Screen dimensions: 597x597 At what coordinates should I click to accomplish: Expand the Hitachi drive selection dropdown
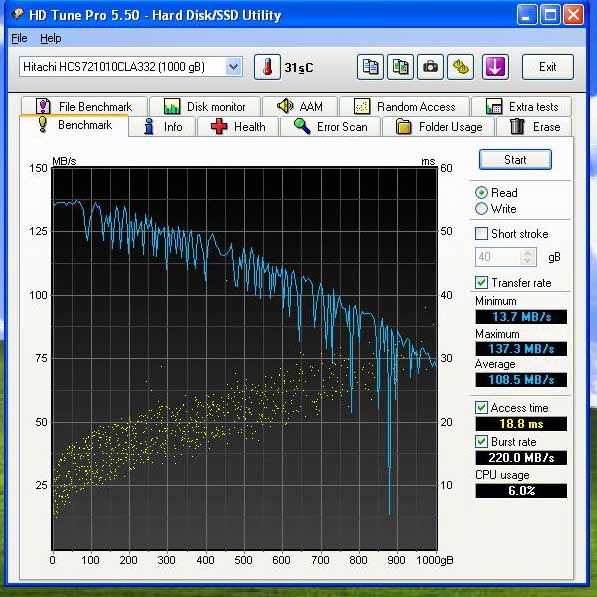[x=233, y=67]
